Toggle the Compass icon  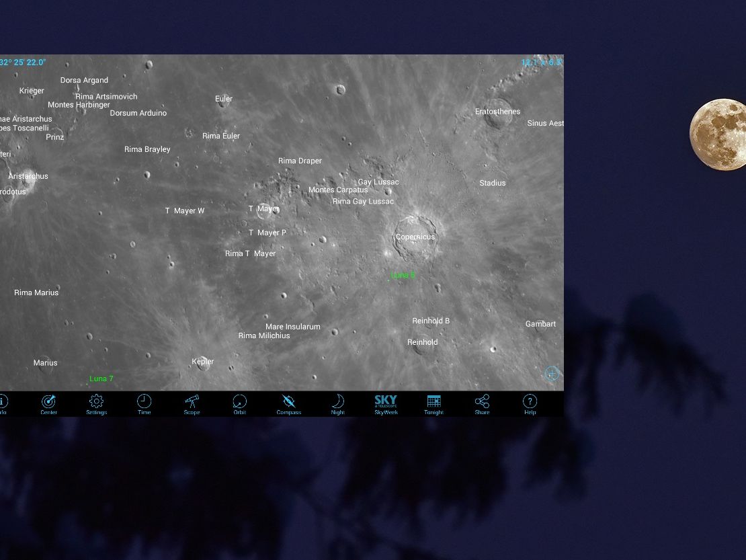(289, 405)
